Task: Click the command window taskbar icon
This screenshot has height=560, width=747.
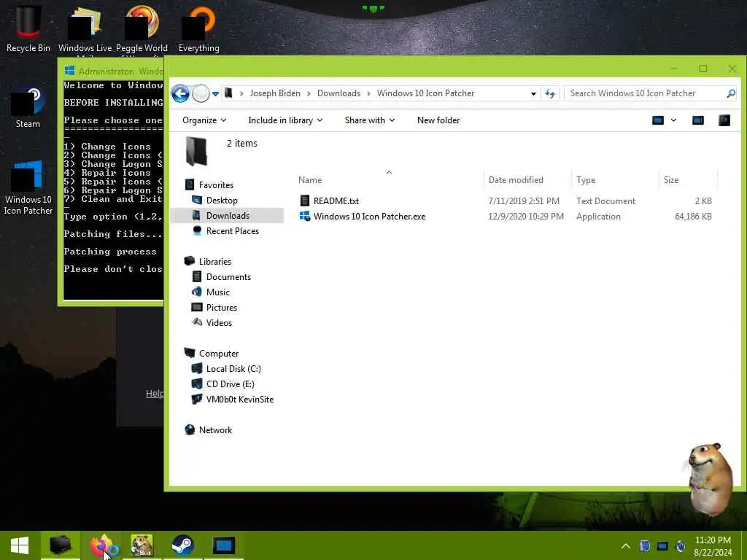Action: pos(223,545)
